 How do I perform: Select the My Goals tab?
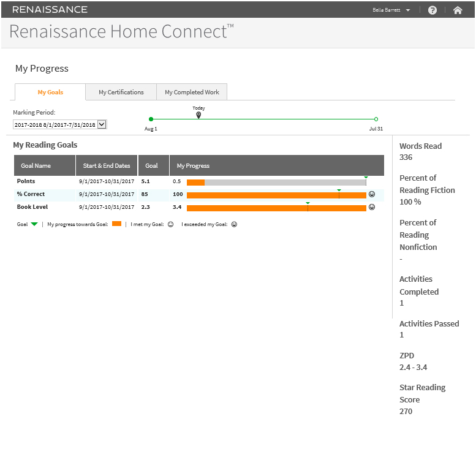tap(50, 92)
